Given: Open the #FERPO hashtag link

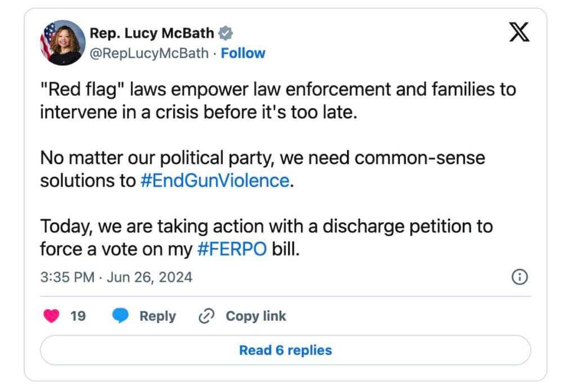Looking at the screenshot, I should pyautogui.click(x=231, y=249).
